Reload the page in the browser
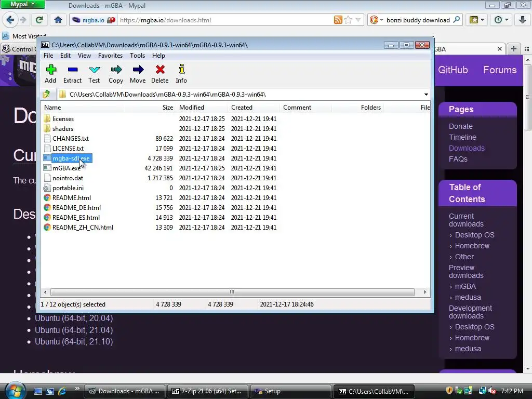This screenshot has height=399, width=532. [39, 20]
